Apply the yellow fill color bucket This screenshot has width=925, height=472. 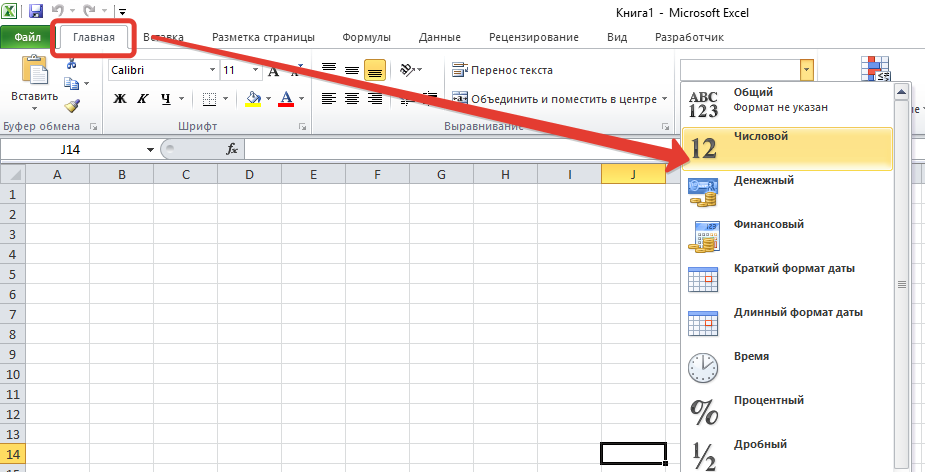[253, 99]
